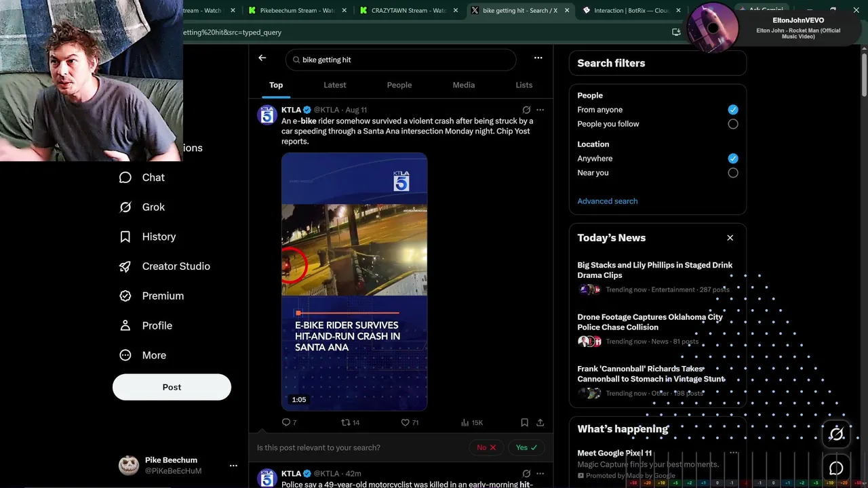Click the page vertical scrollbar

pos(863,75)
